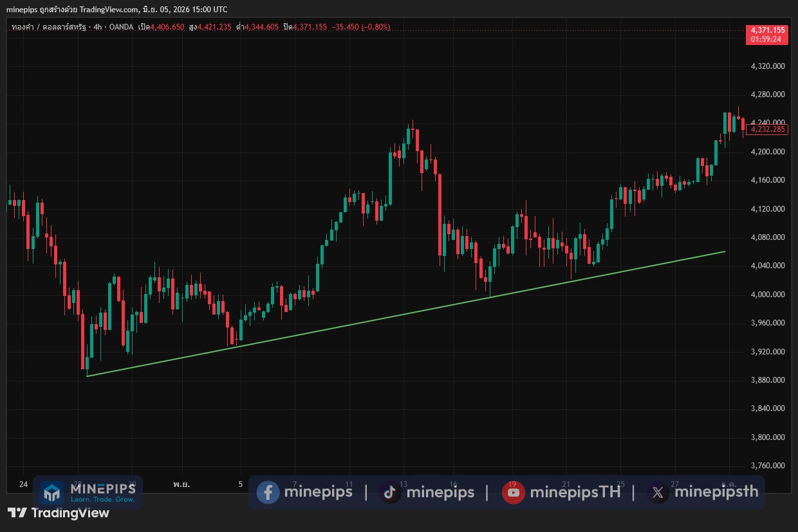Select the 4h interval label in legend

[x=98, y=27]
